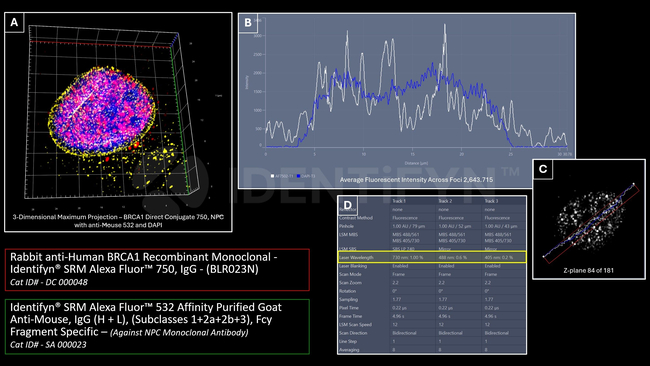
Task: Click the Track 1 'Bidirectional' scan direction cell
Action: (405, 333)
